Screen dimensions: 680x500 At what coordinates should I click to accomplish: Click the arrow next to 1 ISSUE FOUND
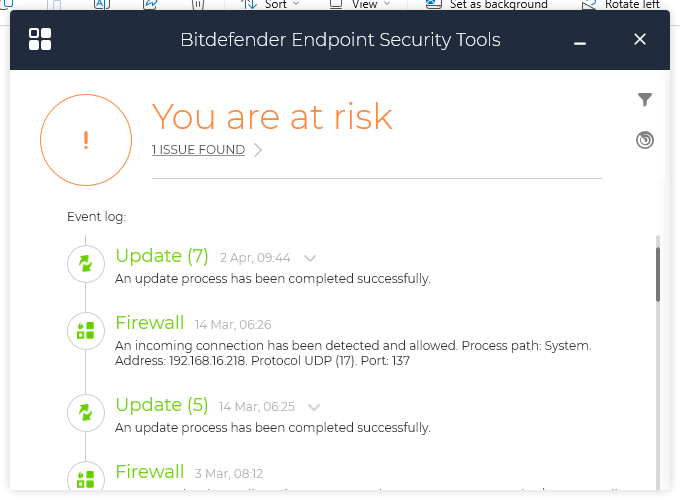pyautogui.click(x=258, y=150)
